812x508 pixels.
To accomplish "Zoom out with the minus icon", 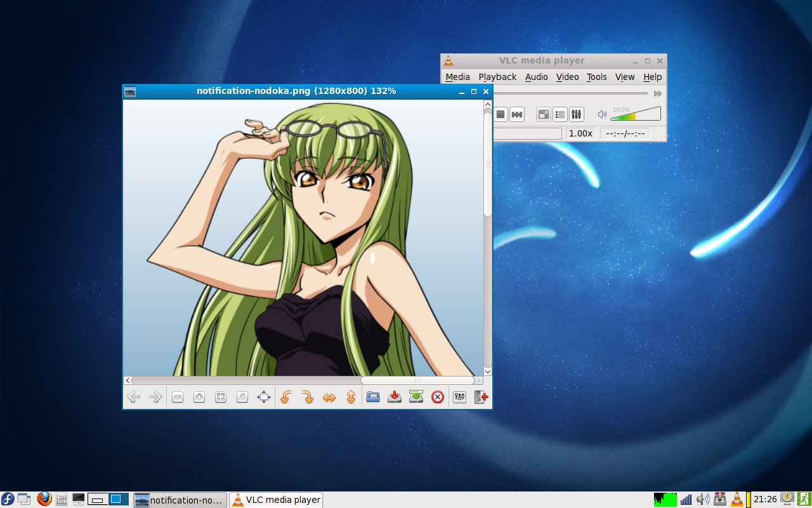I will pos(178,398).
